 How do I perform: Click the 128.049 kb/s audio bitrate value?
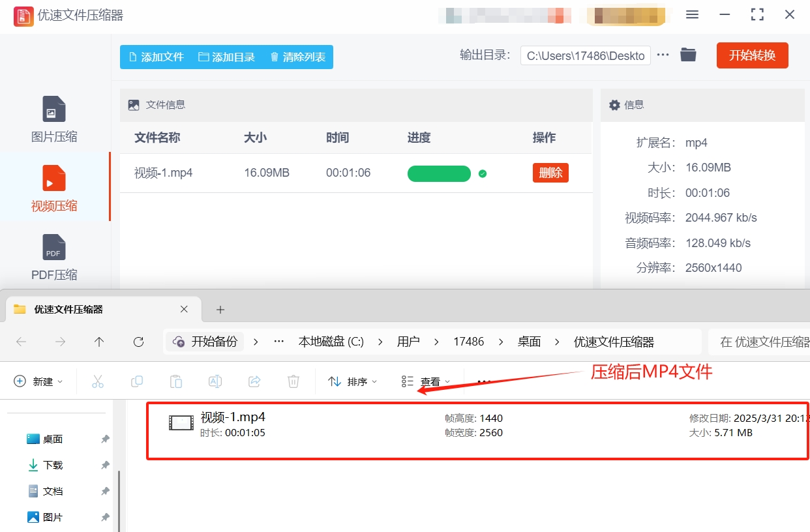tap(717, 243)
